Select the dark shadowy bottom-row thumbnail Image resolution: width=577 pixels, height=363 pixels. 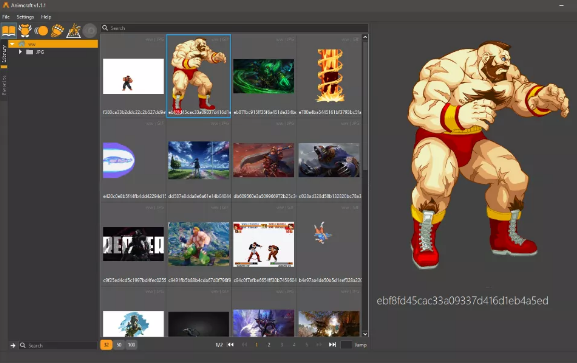click(198, 324)
